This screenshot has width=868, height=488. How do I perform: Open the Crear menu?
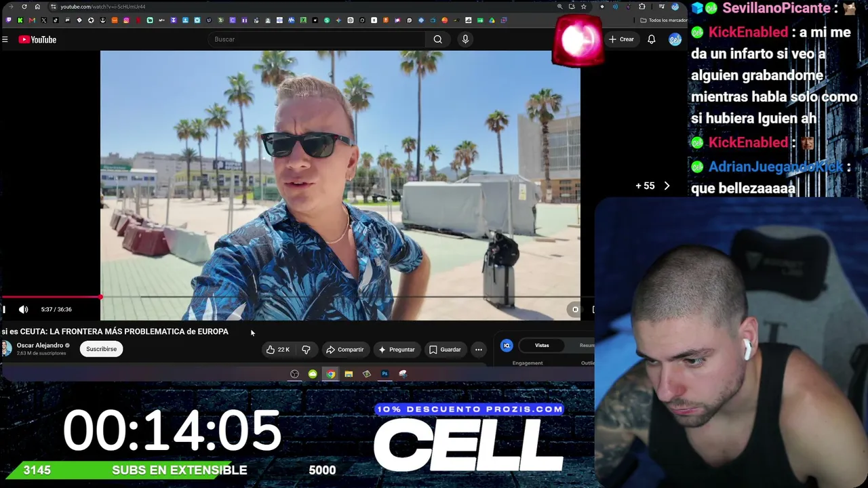click(x=621, y=39)
